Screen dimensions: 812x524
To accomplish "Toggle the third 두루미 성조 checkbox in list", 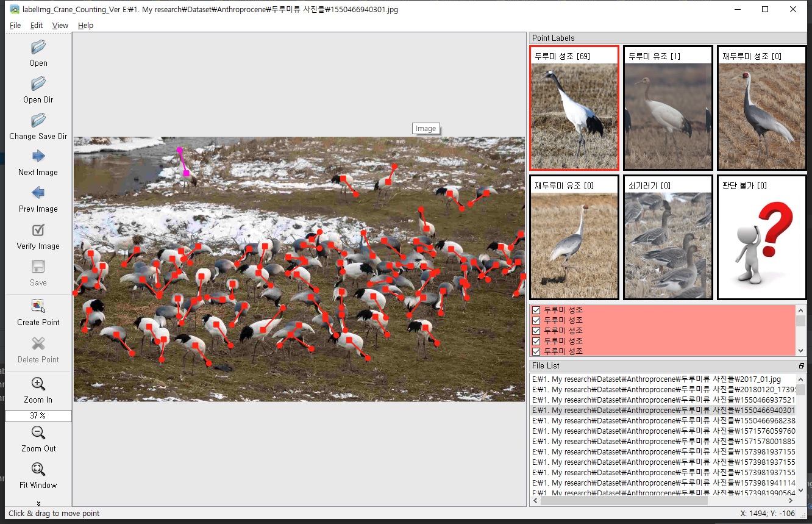I will (x=536, y=331).
